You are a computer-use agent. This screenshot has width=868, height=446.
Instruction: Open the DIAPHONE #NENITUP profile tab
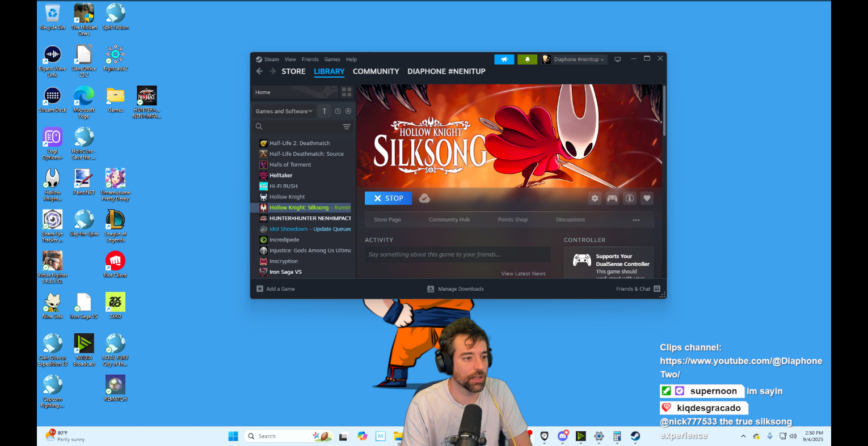pos(446,71)
